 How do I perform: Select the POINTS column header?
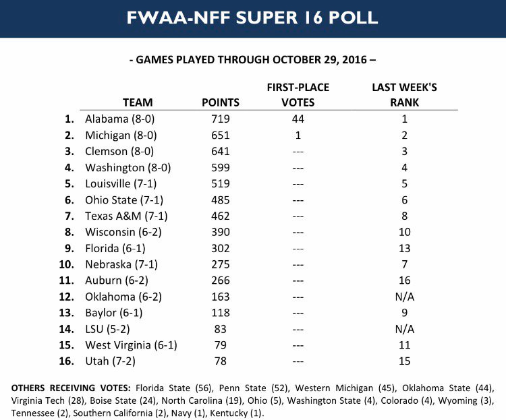(221, 102)
